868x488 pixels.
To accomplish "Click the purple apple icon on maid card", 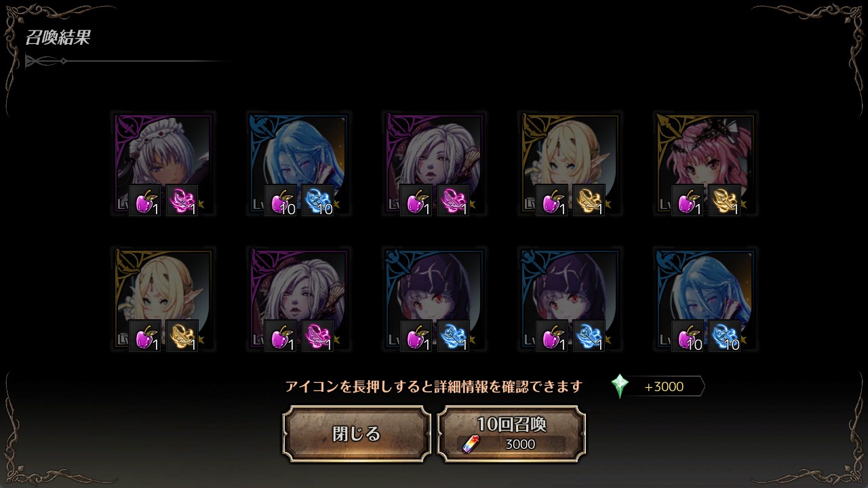I will 145,201.
